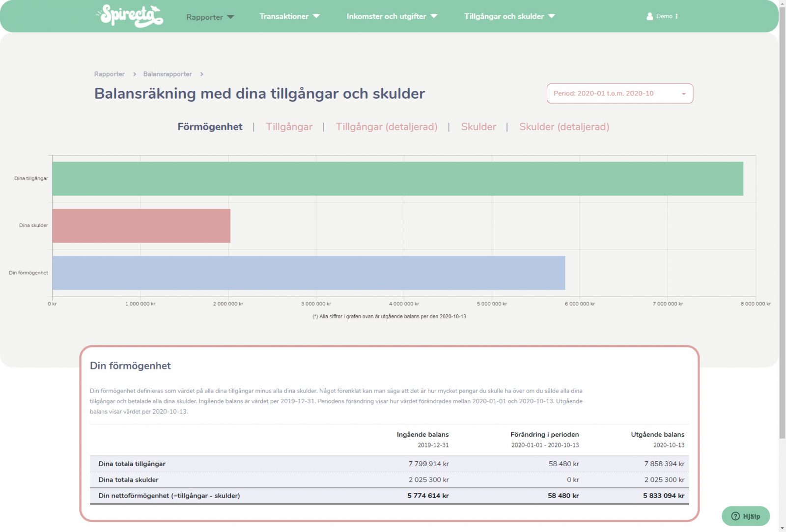The height and width of the screenshot is (532, 786).
Task: Expand the Rapporter menu
Action: (x=210, y=17)
